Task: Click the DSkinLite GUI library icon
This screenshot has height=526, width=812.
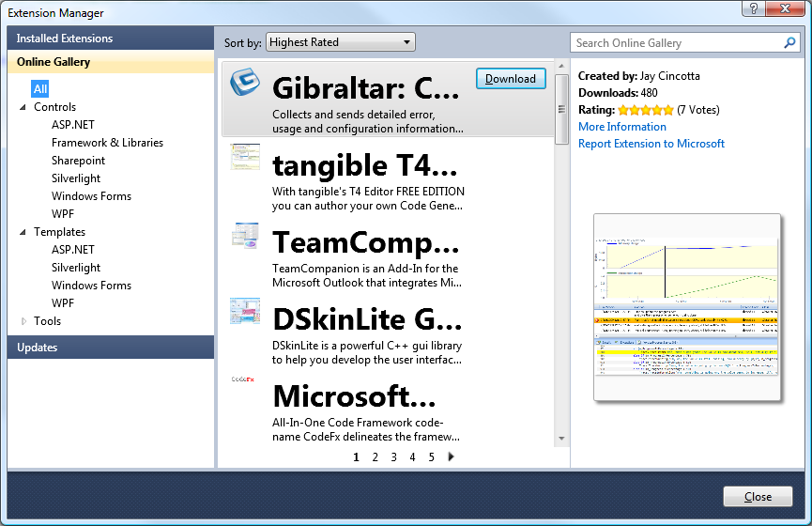Action: click(245, 313)
